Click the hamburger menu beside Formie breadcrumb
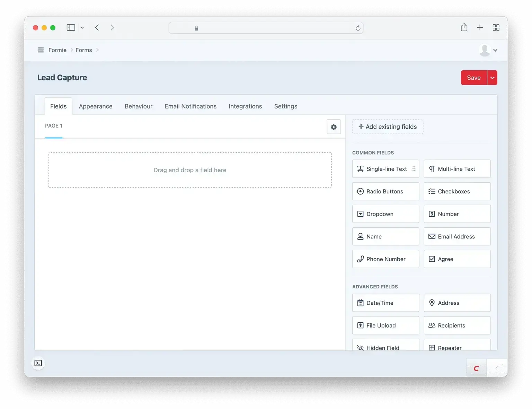The width and height of the screenshot is (532, 409). pos(41,50)
